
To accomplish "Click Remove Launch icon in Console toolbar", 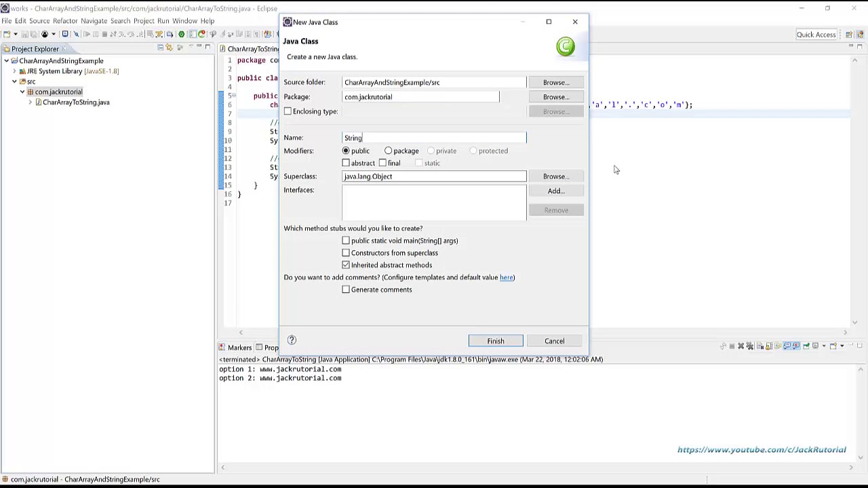I will pyautogui.click(x=741, y=346).
